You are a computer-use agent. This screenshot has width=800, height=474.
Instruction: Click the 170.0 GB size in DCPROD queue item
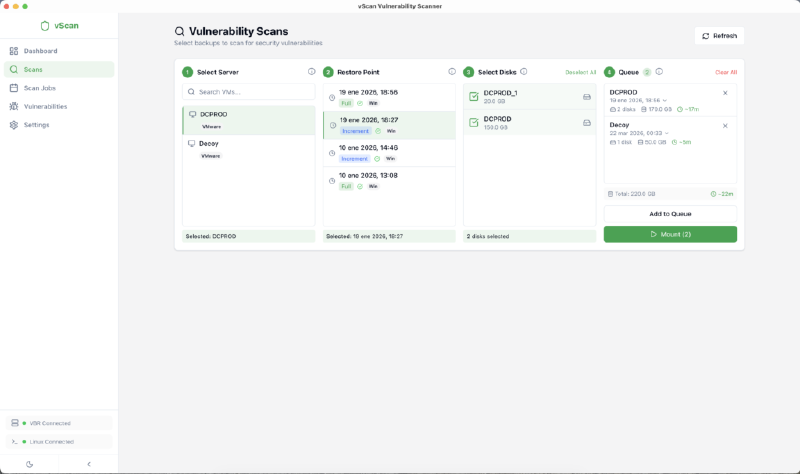[x=656, y=109]
